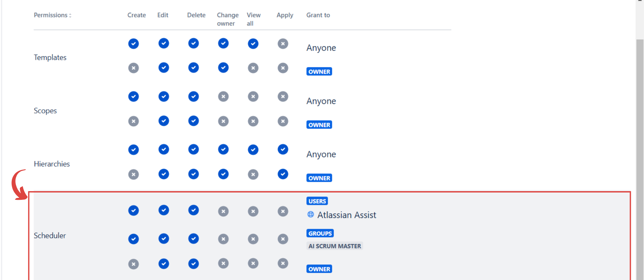Image resolution: width=644 pixels, height=280 pixels.
Task: Toggle Templates Apply permission for Anyone
Action: [x=283, y=44]
